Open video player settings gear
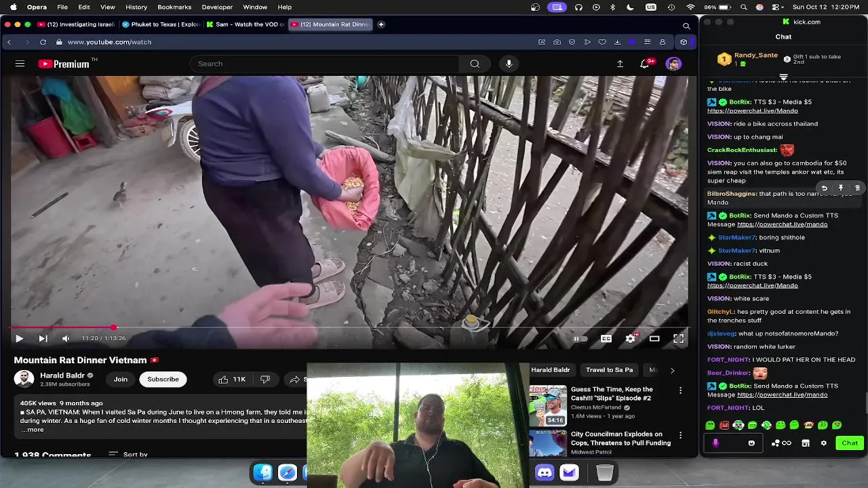 [x=631, y=339]
